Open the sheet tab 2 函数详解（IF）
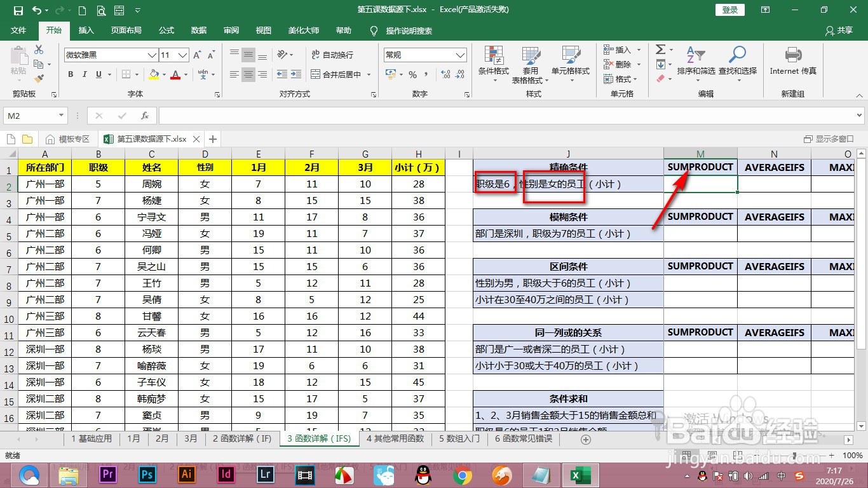This screenshot has height=488, width=868. click(243, 438)
